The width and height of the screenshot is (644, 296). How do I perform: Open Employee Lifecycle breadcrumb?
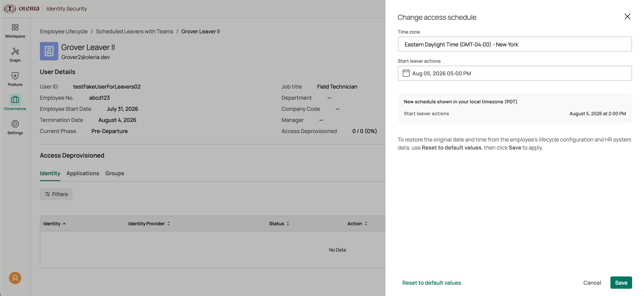click(x=64, y=31)
